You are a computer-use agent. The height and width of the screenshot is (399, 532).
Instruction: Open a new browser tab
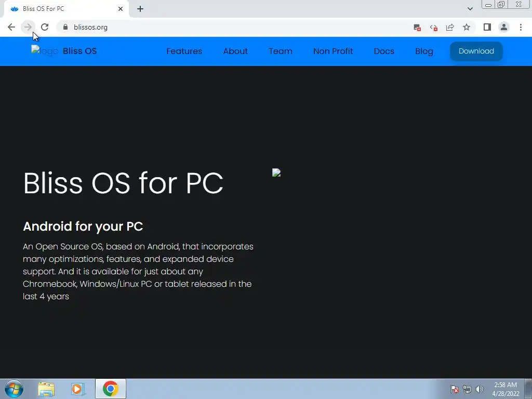click(140, 9)
